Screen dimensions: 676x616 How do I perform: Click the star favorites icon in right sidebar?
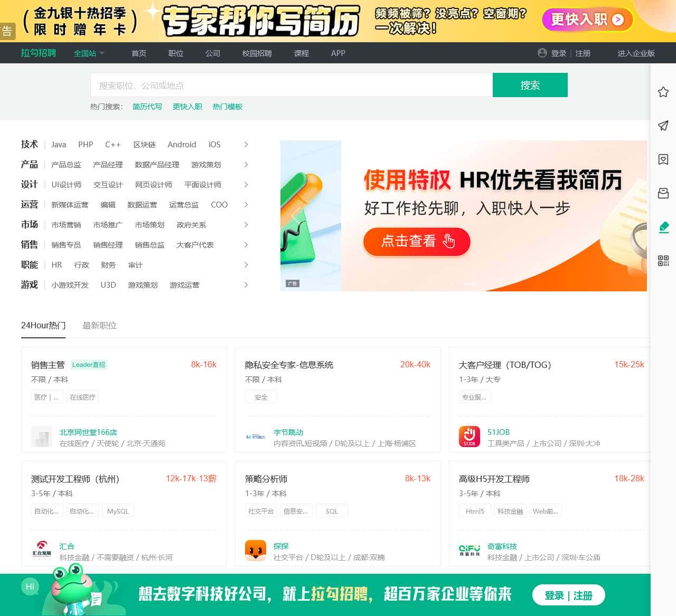(x=663, y=92)
